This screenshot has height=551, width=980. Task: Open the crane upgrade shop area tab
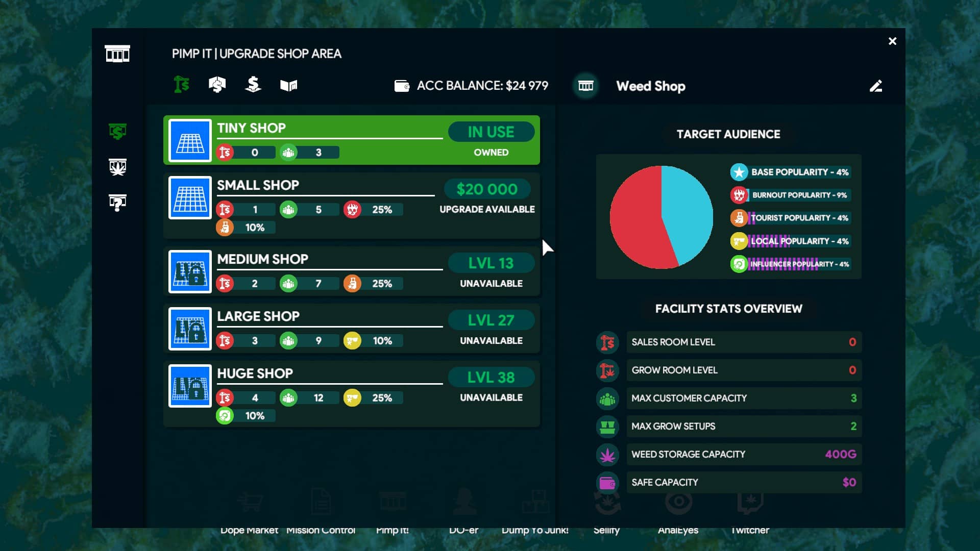coord(182,84)
